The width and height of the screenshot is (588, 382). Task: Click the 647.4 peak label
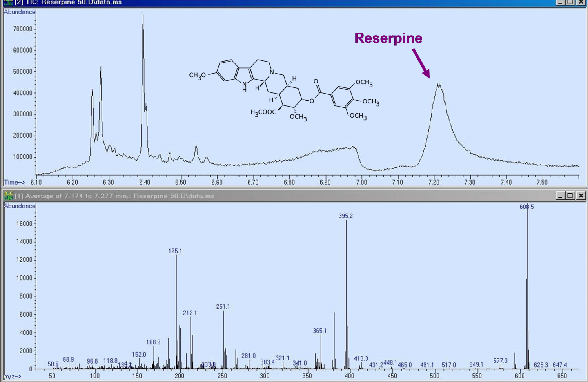[x=560, y=365]
